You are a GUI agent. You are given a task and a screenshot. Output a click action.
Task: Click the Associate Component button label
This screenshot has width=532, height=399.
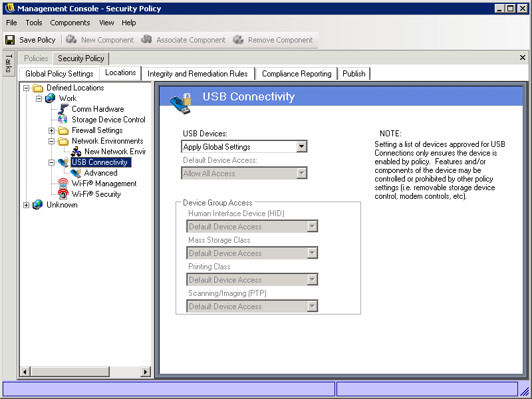coord(191,40)
